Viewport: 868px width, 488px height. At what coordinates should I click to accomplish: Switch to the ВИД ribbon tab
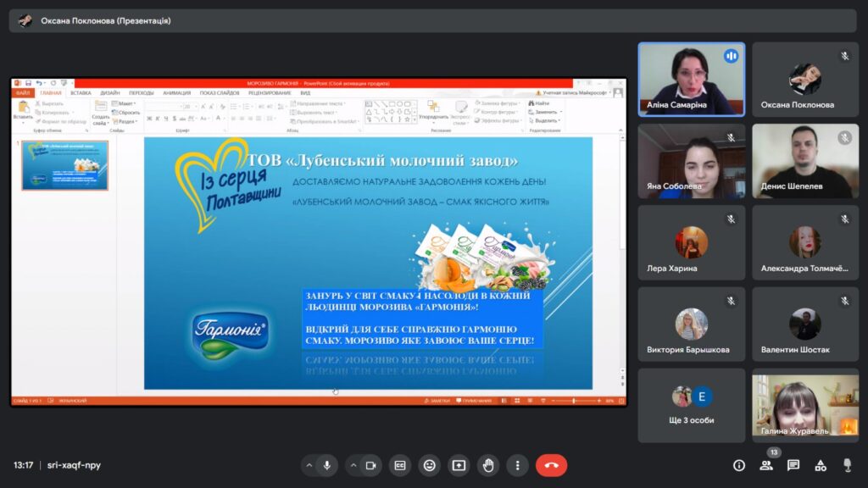[305, 93]
